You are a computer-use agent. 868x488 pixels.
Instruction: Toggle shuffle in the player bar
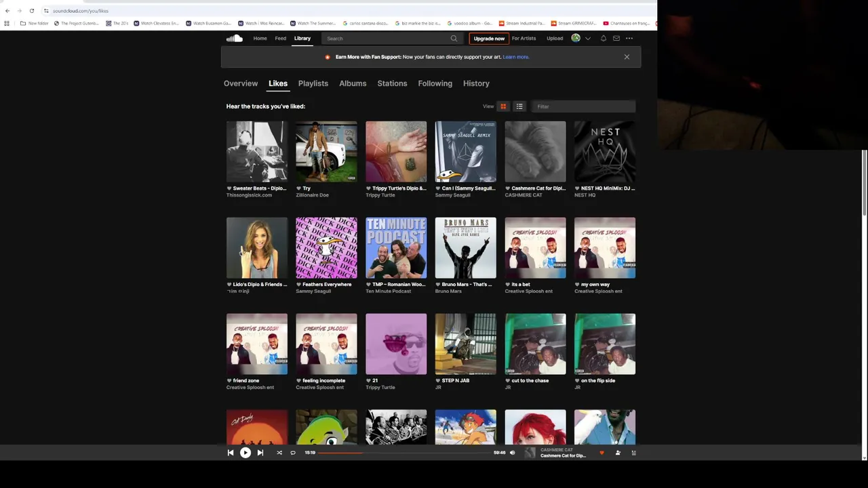[279, 453]
